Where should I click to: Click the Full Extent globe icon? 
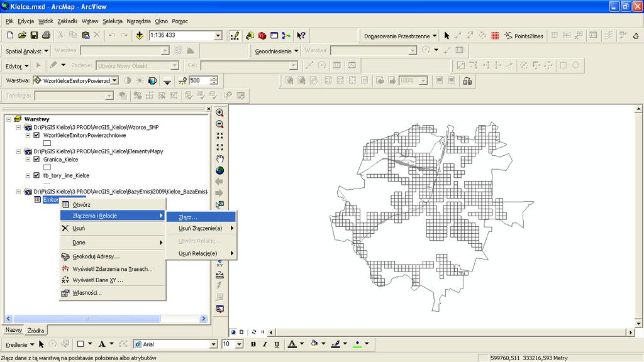click(219, 170)
